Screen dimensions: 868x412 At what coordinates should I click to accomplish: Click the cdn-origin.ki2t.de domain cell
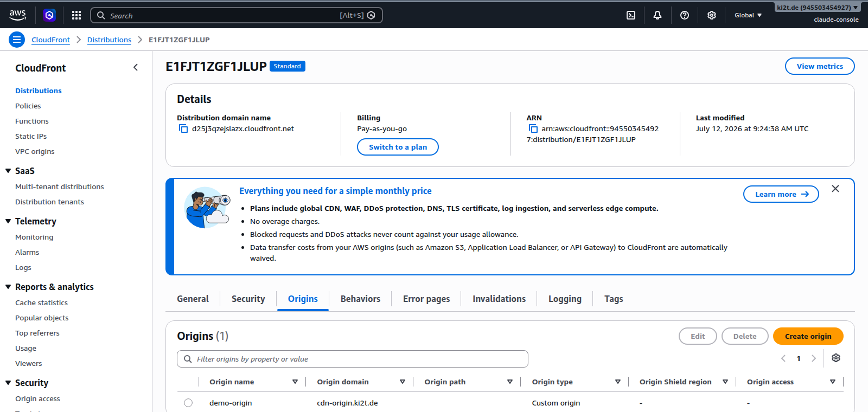point(347,403)
